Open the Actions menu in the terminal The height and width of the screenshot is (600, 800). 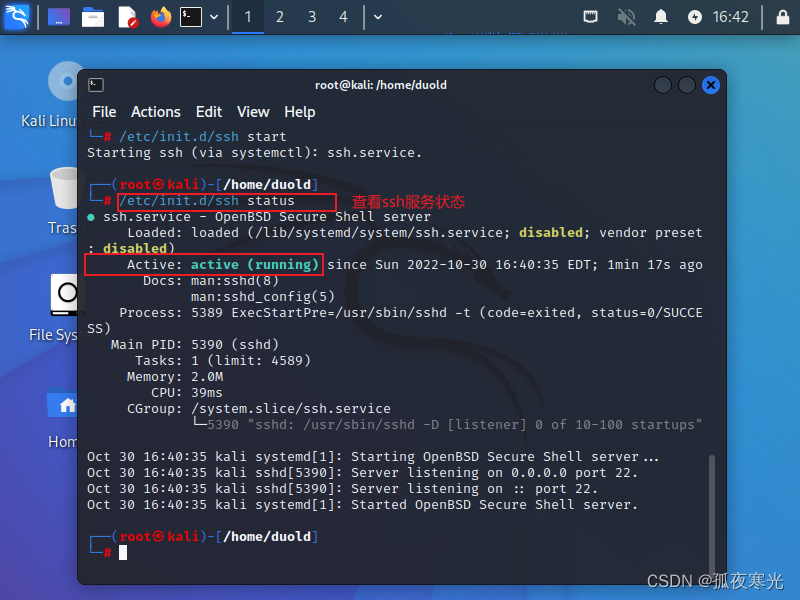(156, 111)
